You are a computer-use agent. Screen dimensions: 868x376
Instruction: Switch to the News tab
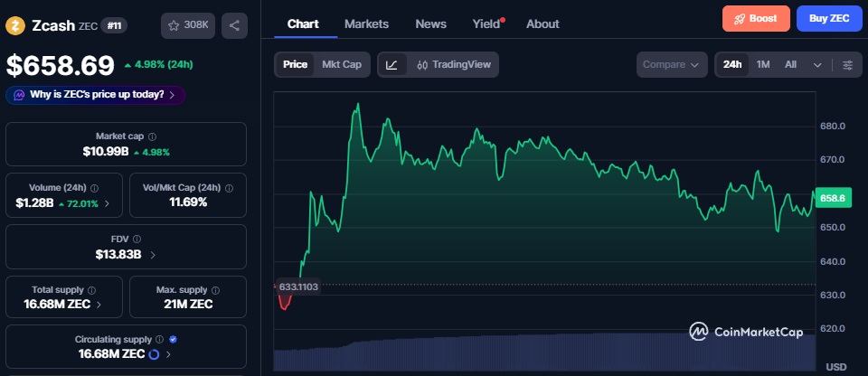tap(430, 23)
